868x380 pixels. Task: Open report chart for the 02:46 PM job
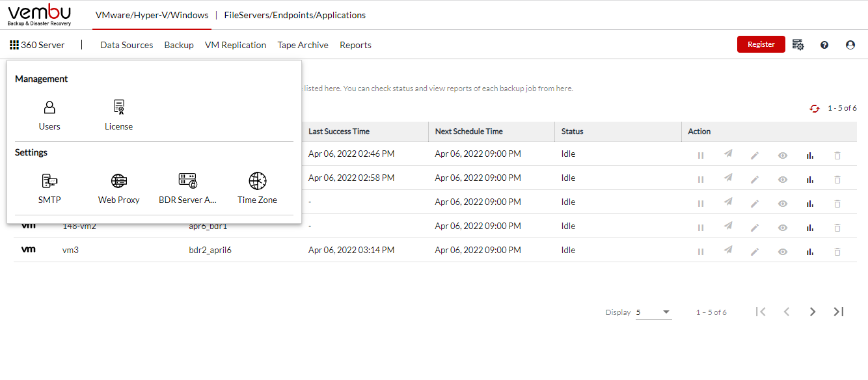coord(810,155)
